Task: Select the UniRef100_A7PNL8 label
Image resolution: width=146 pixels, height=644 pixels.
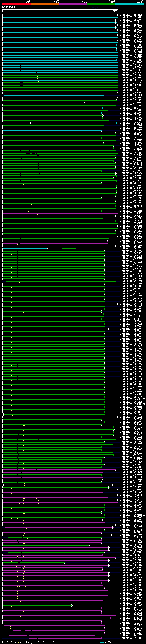Action: click(x=131, y=70)
